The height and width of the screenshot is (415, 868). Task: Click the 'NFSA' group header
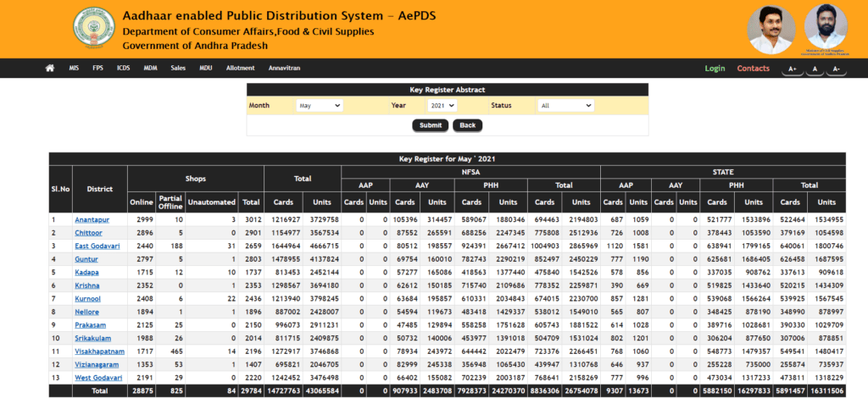point(470,172)
